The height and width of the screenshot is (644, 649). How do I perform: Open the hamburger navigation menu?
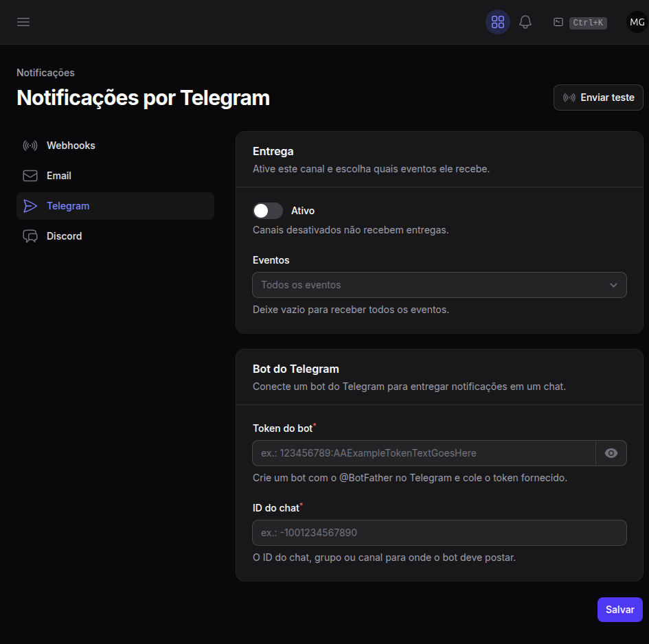(x=23, y=22)
